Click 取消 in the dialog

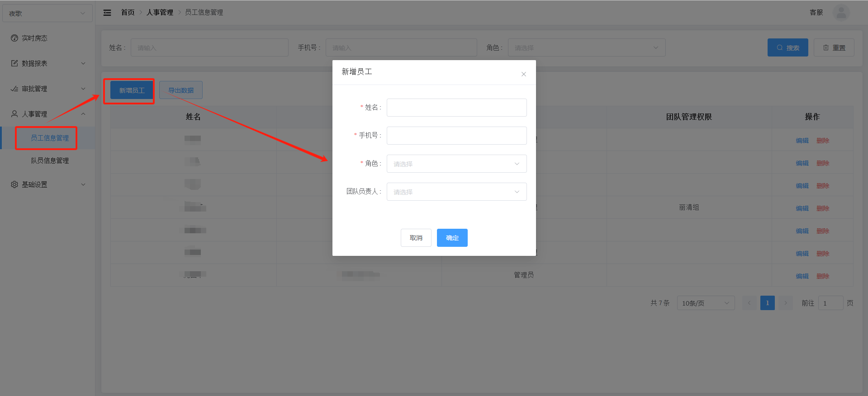pos(416,238)
